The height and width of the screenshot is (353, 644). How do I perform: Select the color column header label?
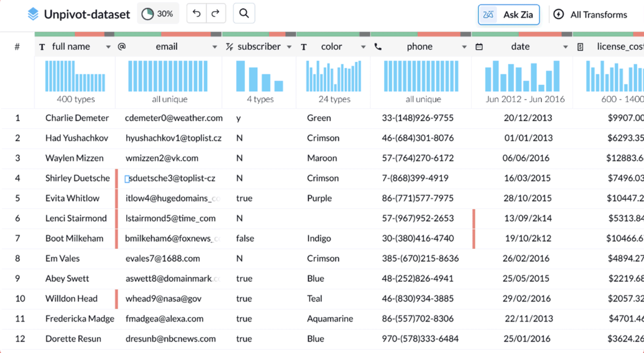pyautogui.click(x=332, y=47)
